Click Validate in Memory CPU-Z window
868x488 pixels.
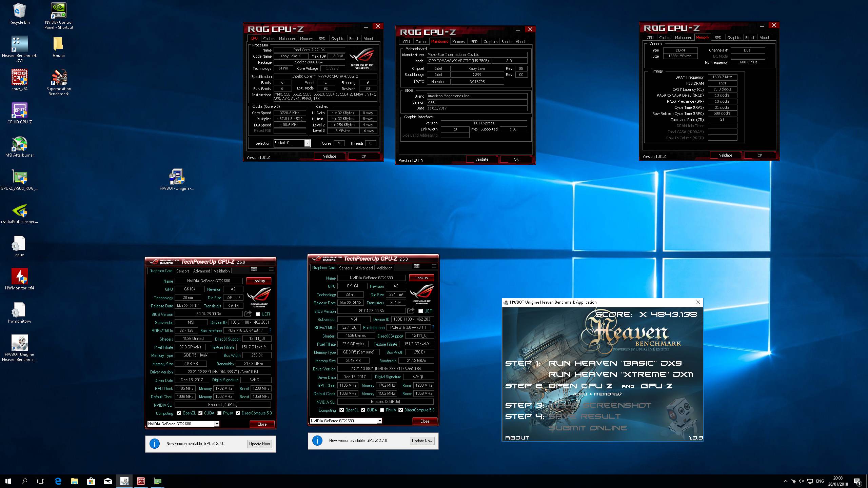[x=726, y=155]
